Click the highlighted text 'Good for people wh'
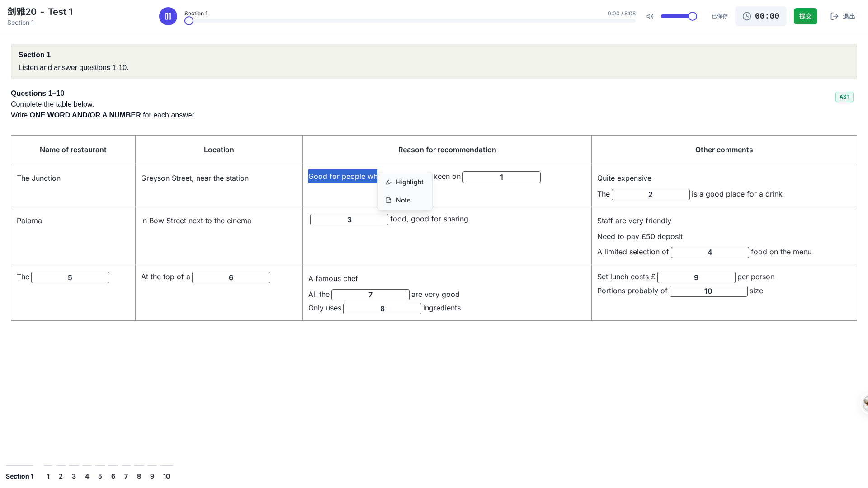The height and width of the screenshot is (488, 868). pos(343,176)
